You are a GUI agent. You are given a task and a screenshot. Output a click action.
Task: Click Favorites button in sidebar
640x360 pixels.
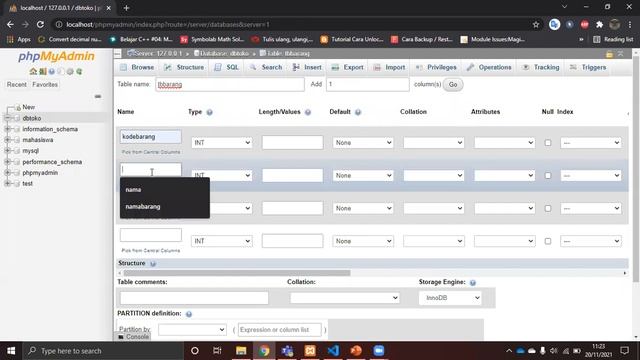click(x=45, y=84)
